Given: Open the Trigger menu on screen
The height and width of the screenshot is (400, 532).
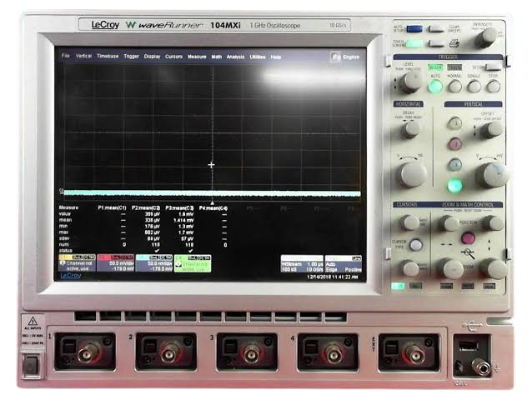Looking at the screenshot, I should [131, 57].
